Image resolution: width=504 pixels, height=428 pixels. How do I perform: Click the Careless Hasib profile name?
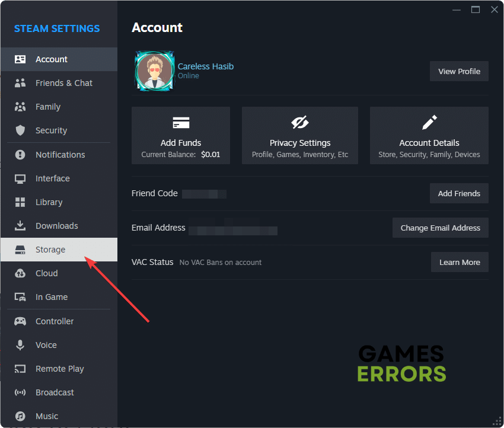(206, 66)
